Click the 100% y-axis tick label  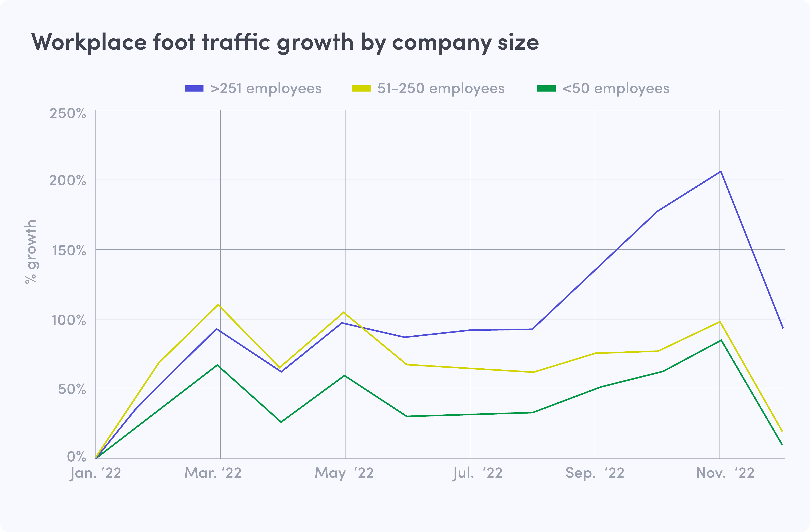pos(69,320)
